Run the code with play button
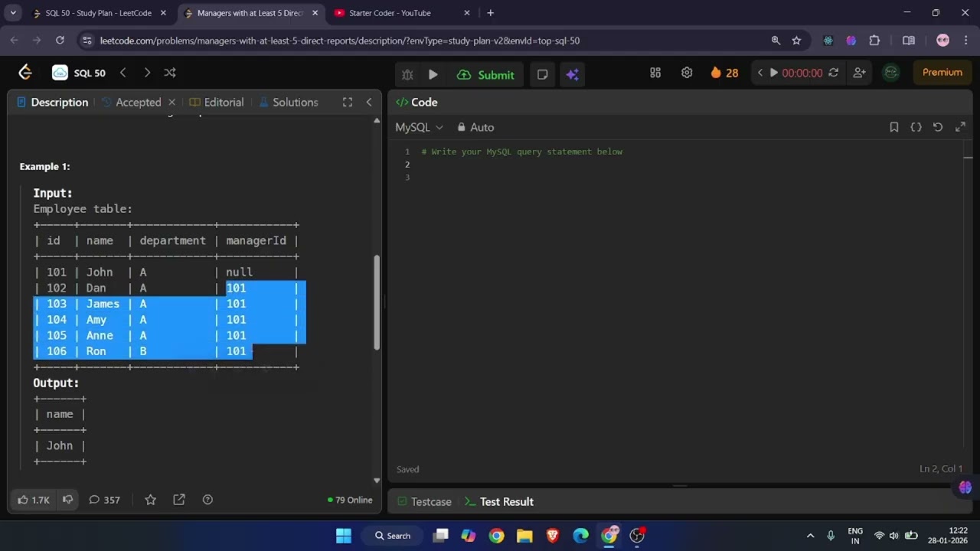 click(433, 74)
